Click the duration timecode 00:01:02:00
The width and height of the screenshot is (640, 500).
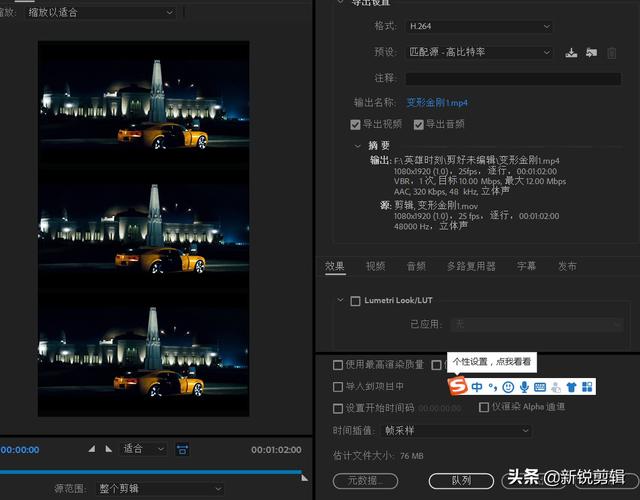pos(276,450)
